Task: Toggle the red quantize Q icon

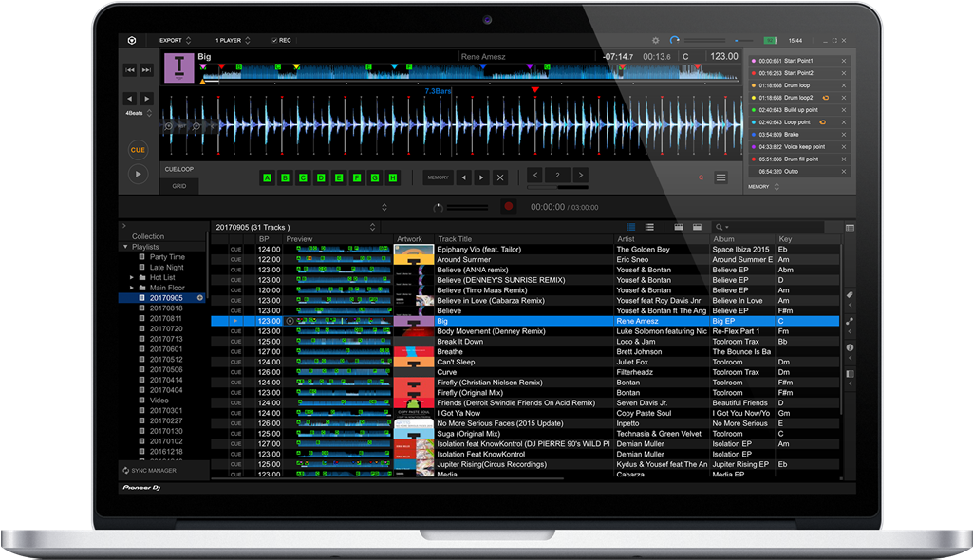Action: click(x=702, y=178)
